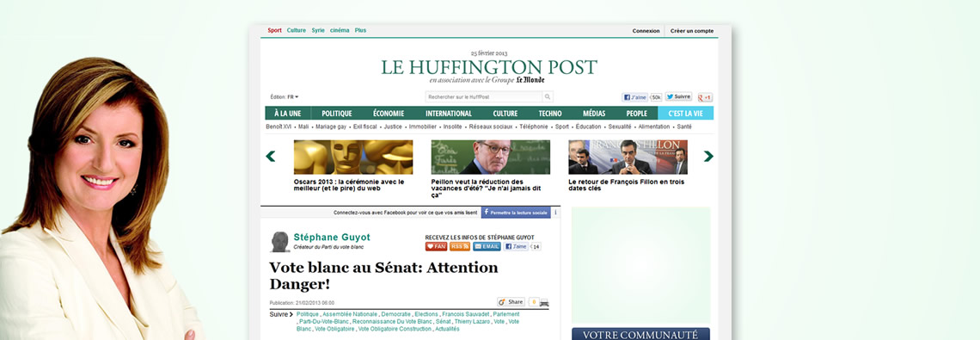Like the page with Facebook J'aime
Screen dimensions: 980x340
634,97
